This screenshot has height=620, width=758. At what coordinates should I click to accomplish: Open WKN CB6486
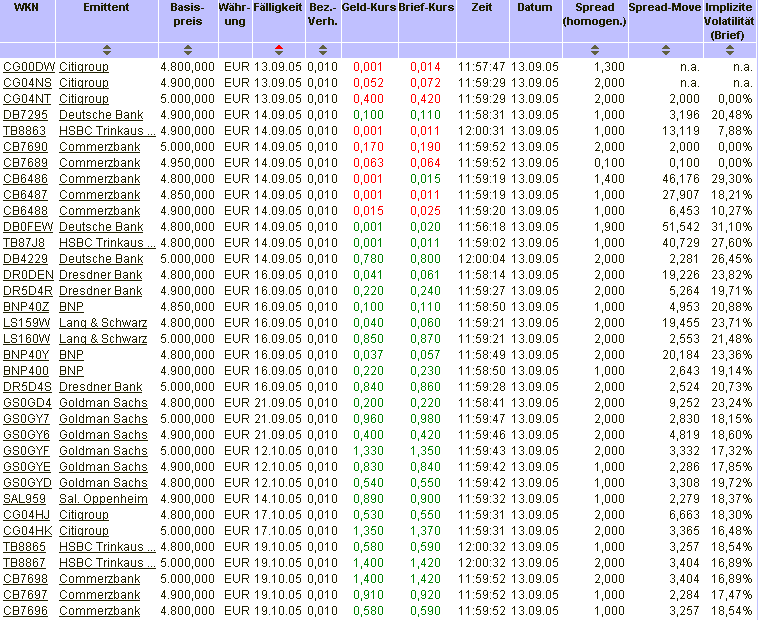click(26, 178)
